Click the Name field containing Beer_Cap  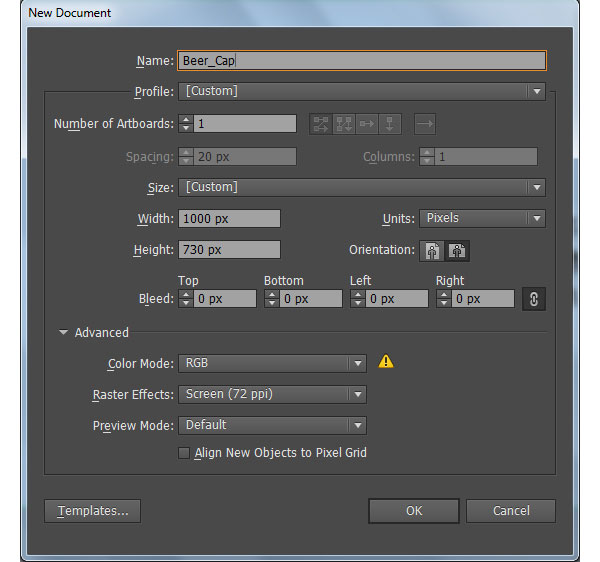(x=362, y=60)
